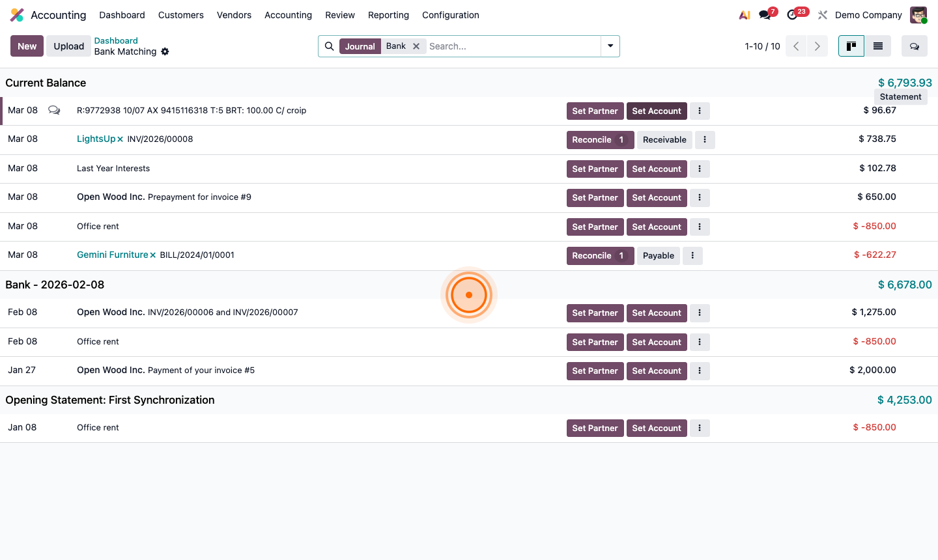The image size is (938, 560).
Task: Click the search magnifier icon
Action: point(329,46)
